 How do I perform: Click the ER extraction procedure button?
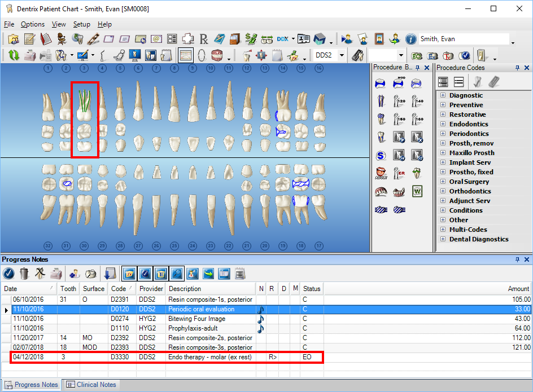tap(399, 173)
